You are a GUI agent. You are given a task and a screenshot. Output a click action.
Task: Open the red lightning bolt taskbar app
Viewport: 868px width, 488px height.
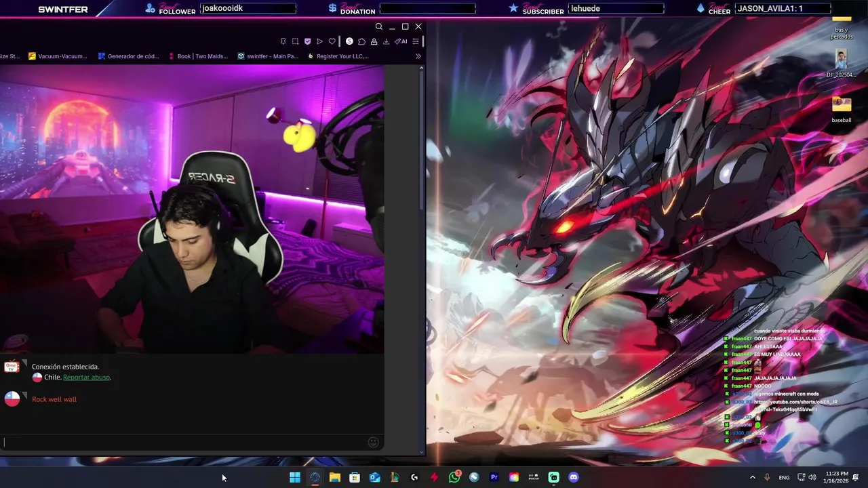click(x=434, y=477)
